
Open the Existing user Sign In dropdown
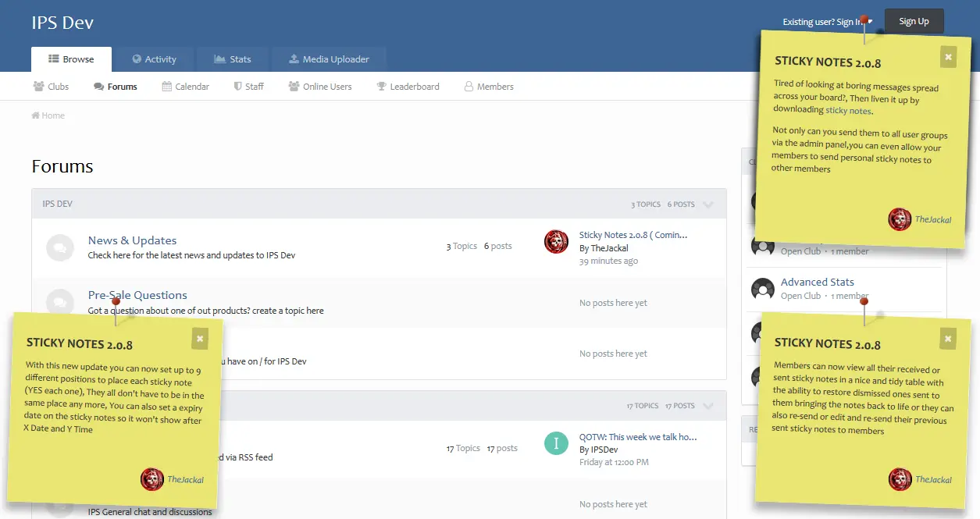(827, 22)
